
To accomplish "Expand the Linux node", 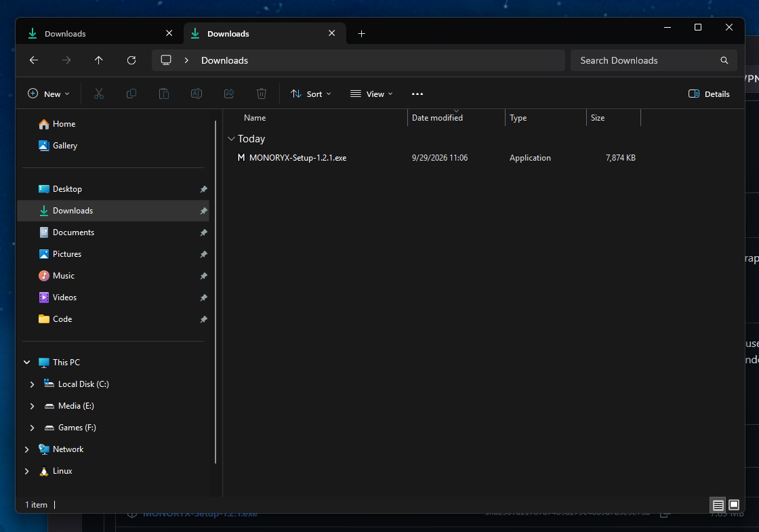I will [27, 471].
